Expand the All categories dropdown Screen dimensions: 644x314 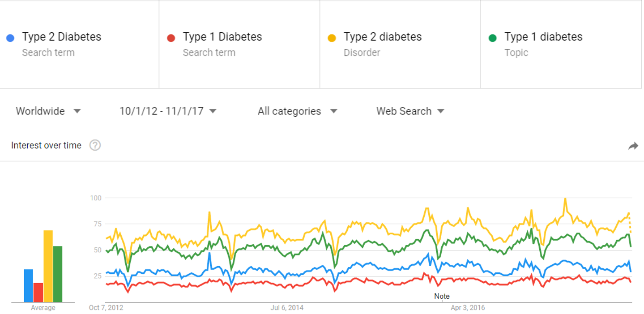tap(297, 111)
